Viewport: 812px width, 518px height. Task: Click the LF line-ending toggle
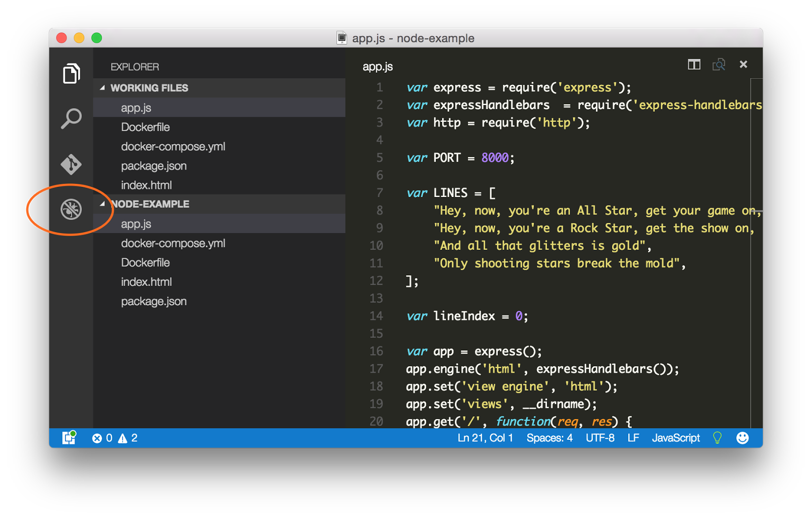(x=633, y=437)
